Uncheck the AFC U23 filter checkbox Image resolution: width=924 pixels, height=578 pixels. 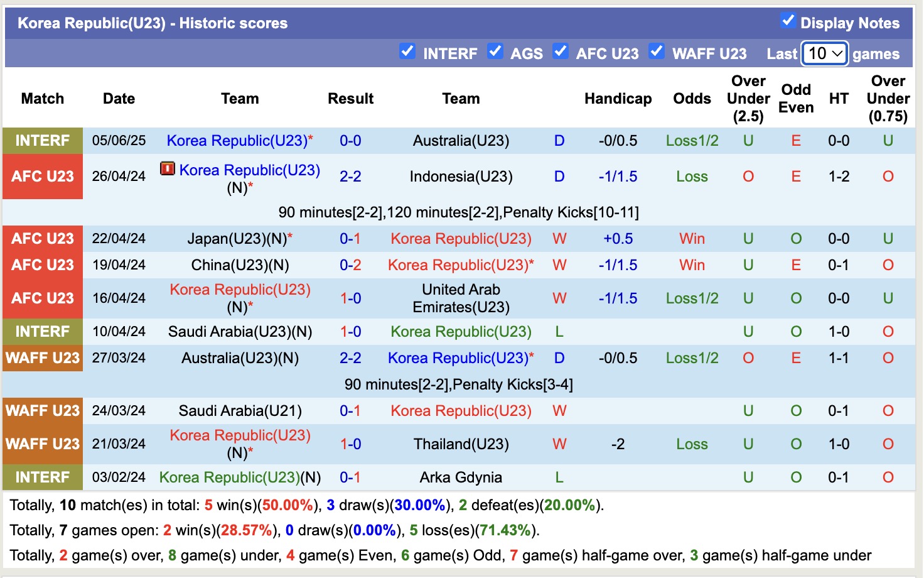[561, 52]
